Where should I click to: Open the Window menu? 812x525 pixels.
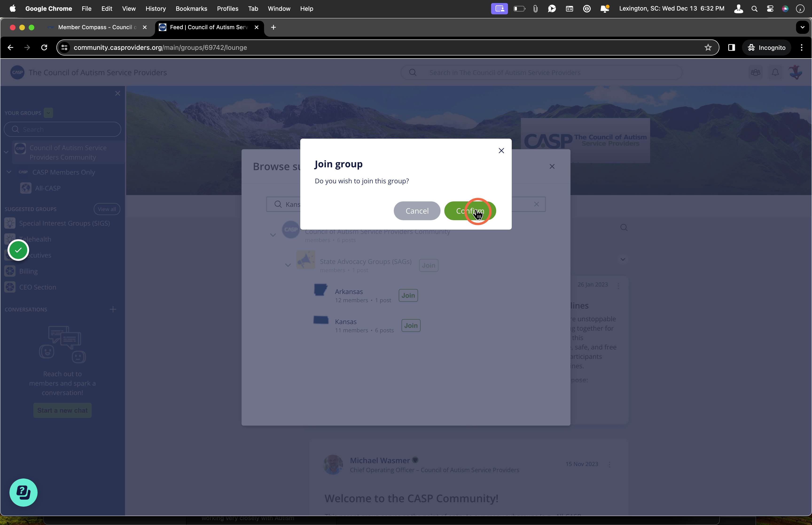pos(279,8)
